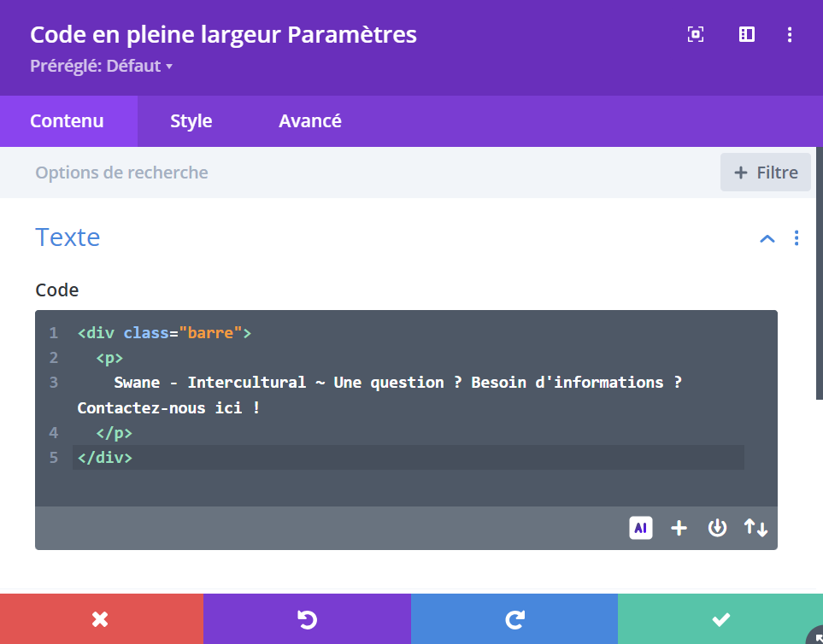823x644 pixels.
Task: Click the Code en pleine largeur Paramètres title
Action: point(223,35)
